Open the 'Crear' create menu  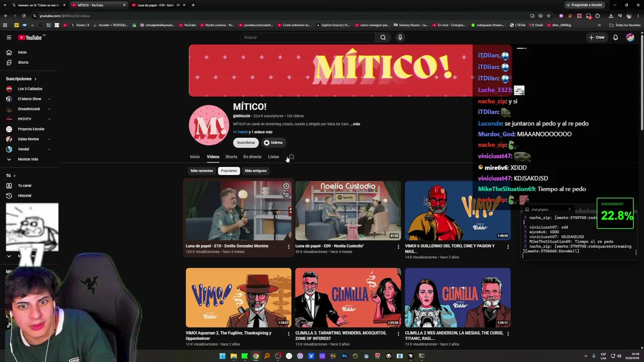click(597, 37)
